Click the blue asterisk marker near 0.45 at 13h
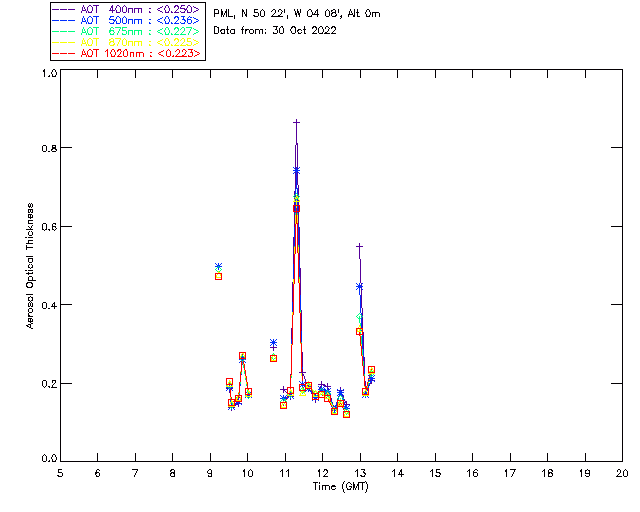This screenshot has width=640, height=512. click(360, 287)
